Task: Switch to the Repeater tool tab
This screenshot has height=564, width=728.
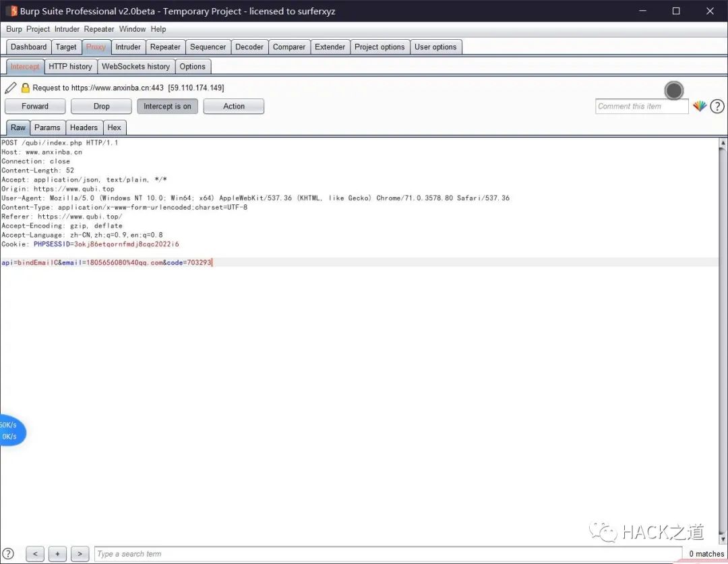Action: click(165, 47)
